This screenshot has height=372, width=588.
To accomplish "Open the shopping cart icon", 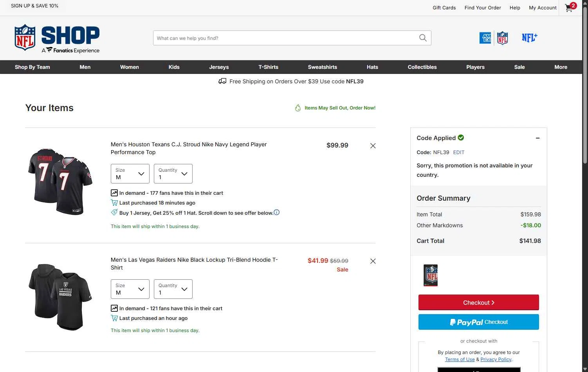I will click(x=570, y=7).
